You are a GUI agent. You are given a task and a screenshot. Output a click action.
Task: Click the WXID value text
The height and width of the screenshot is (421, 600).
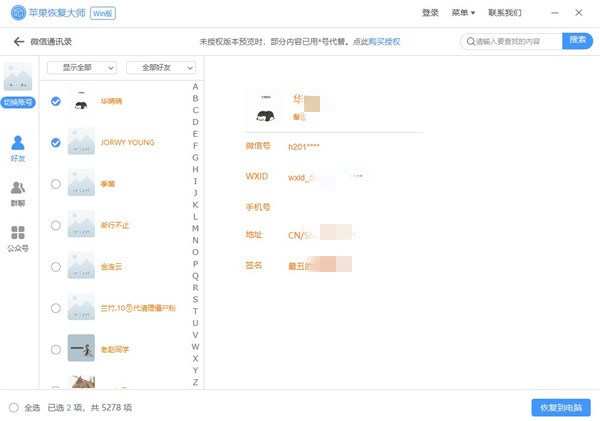tap(325, 178)
